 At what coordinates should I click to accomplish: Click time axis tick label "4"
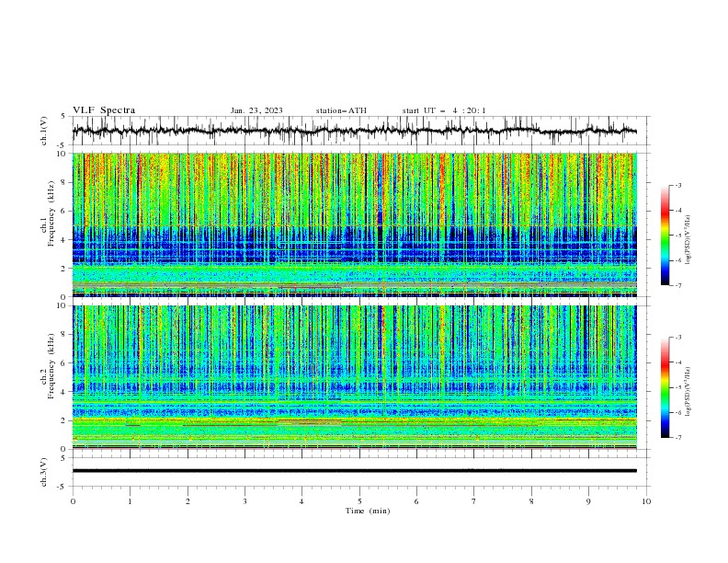[x=301, y=501]
